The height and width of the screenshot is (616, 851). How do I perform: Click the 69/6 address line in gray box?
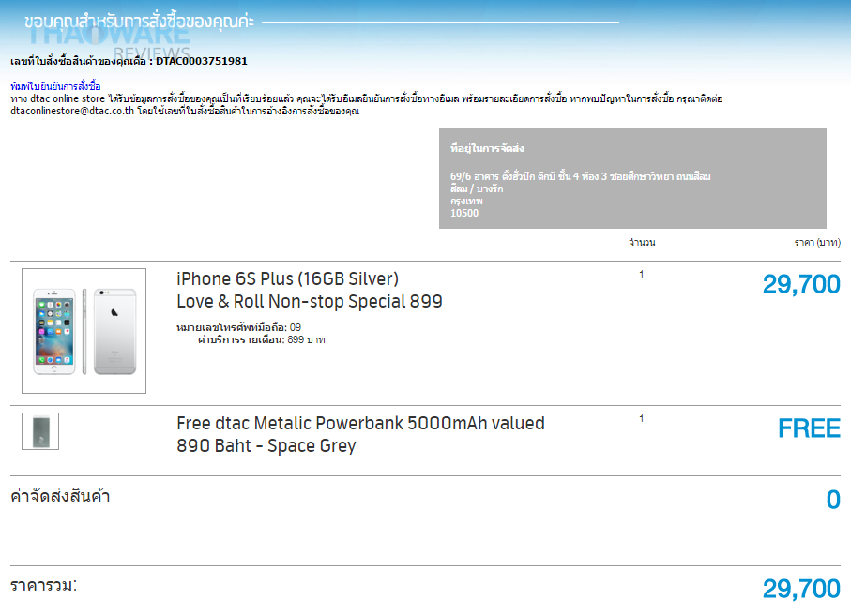click(580, 176)
